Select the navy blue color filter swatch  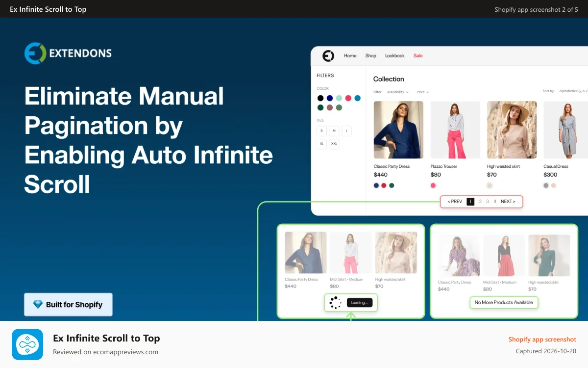pos(330,98)
